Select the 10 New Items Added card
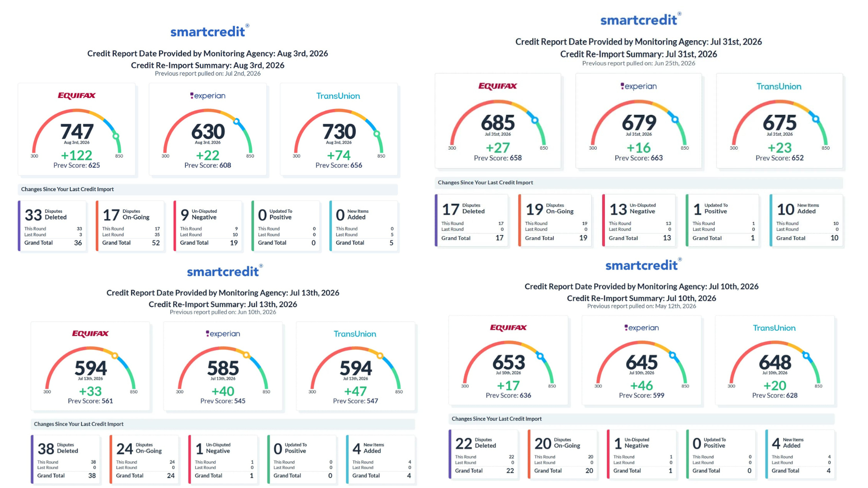This screenshot has width=868, height=488. point(806,220)
